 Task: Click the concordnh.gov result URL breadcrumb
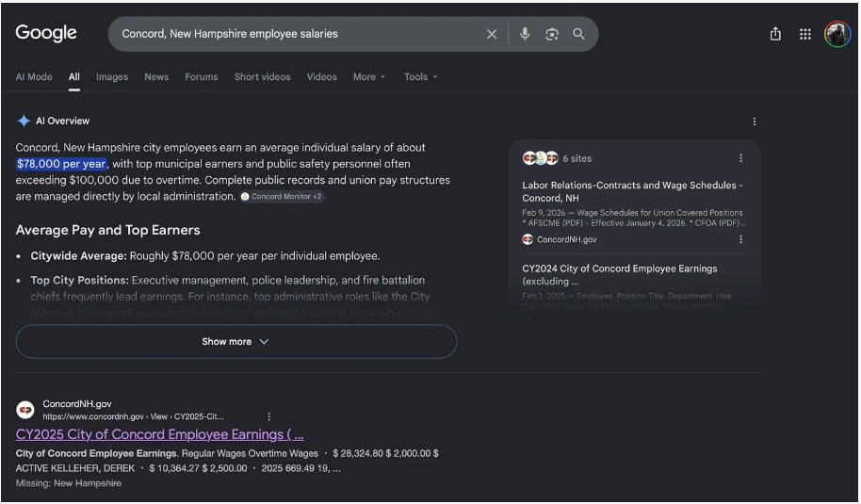(x=133, y=416)
